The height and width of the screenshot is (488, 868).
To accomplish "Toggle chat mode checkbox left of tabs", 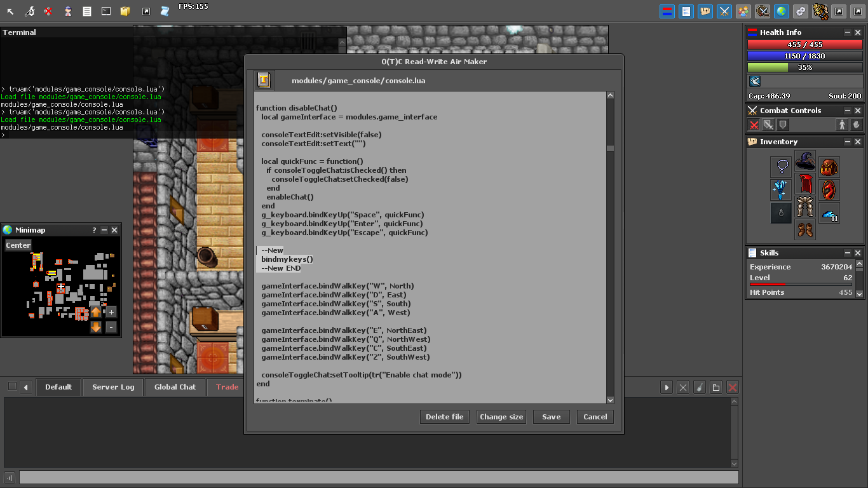I will 12,386.
